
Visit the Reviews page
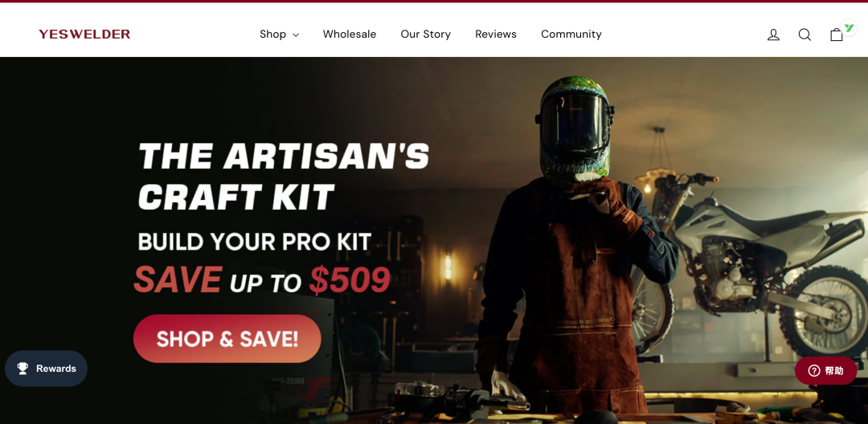496,35
